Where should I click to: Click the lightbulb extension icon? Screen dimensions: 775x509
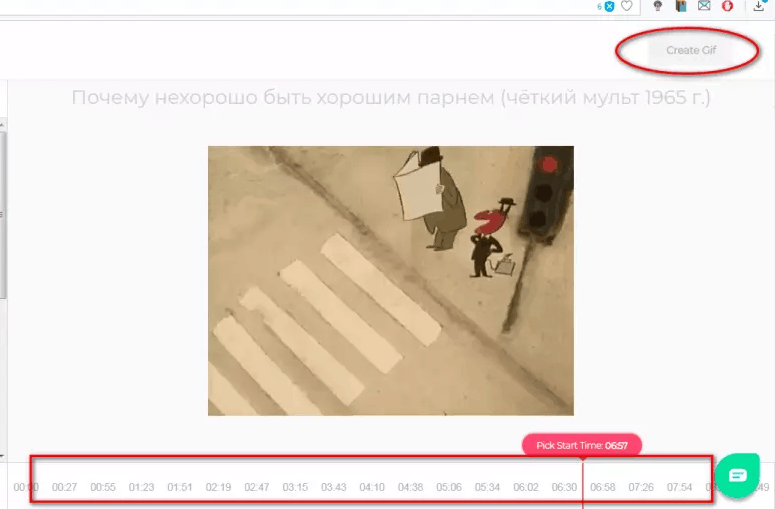tap(657, 6)
